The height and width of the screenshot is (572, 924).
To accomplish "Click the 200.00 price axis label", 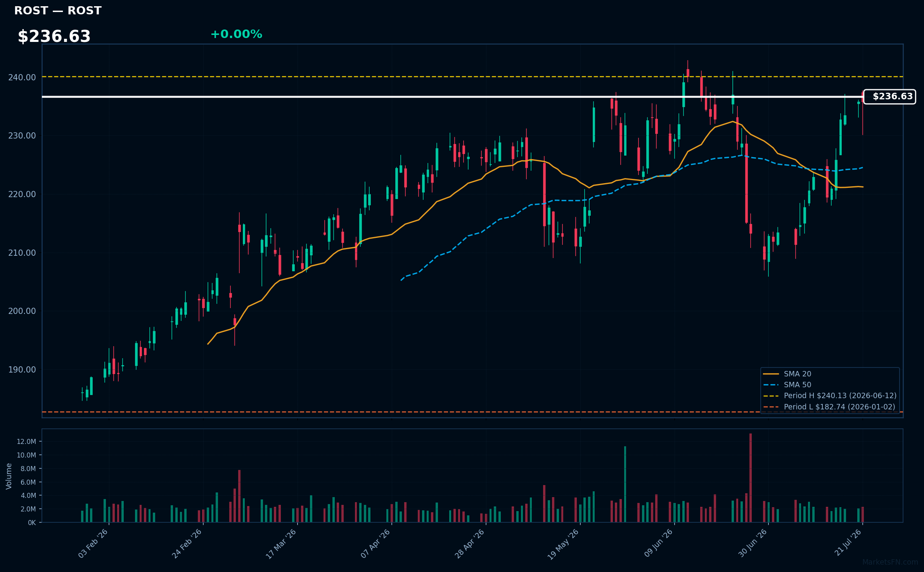I will pos(22,311).
